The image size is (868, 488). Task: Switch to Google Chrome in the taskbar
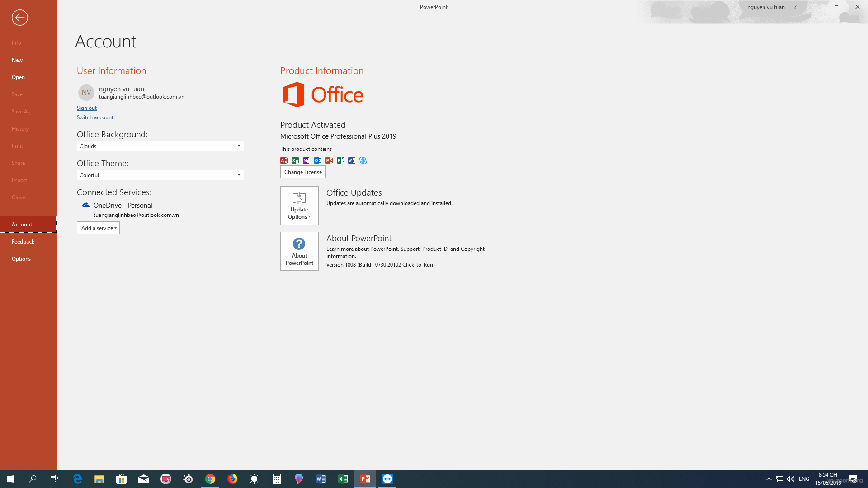[210, 479]
